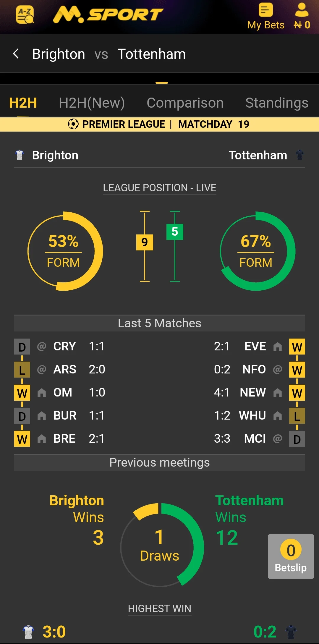
Task: Select the Brighton team jersey icon
Action: pos(20,155)
